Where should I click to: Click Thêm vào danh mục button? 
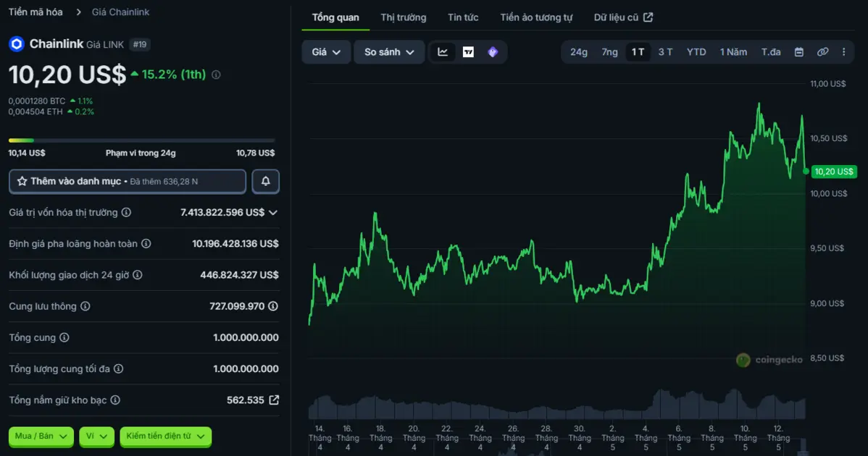[128, 181]
